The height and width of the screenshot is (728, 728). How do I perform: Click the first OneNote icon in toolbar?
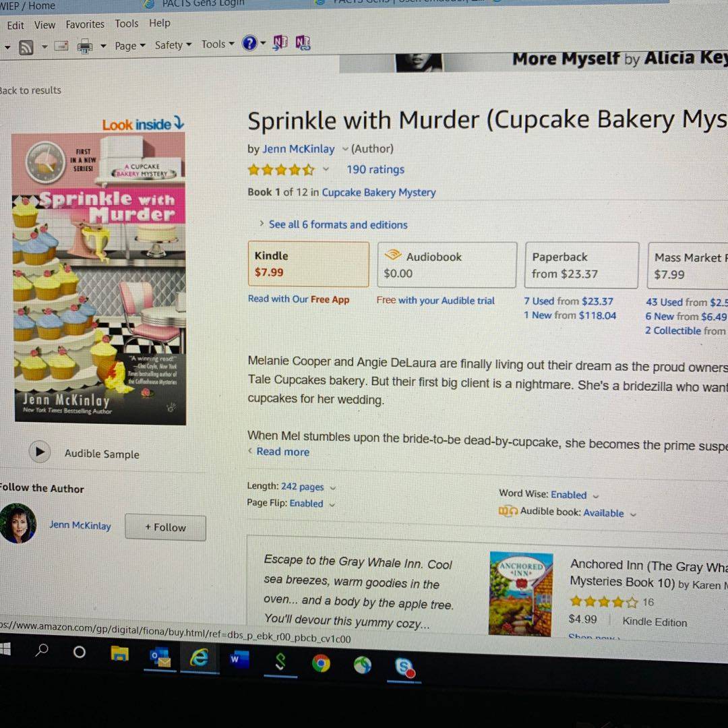pos(280,43)
